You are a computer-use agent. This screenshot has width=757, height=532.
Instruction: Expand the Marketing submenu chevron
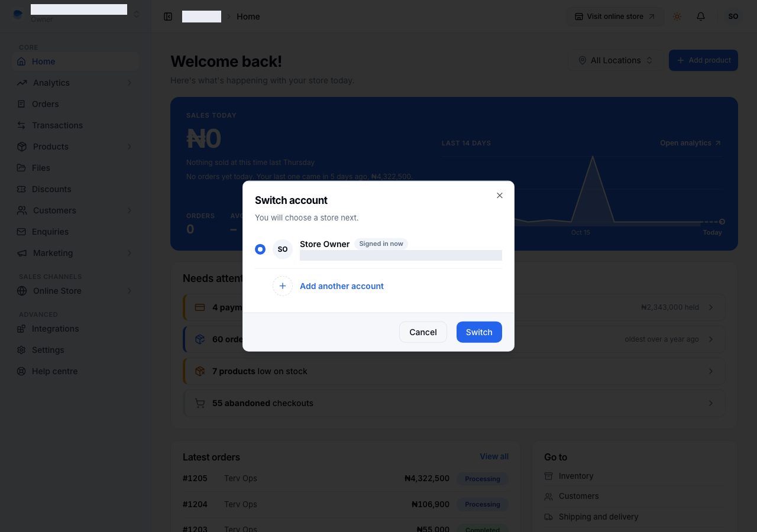click(129, 253)
